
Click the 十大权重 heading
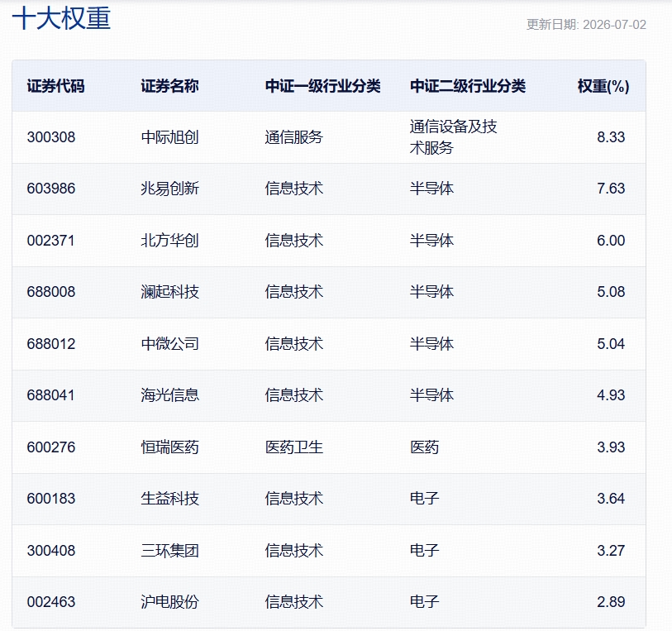point(61,18)
